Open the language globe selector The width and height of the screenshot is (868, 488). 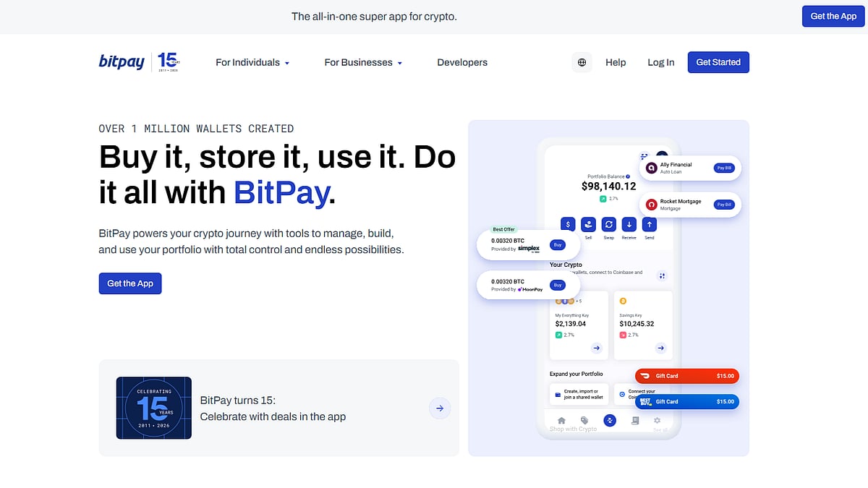point(582,62)
